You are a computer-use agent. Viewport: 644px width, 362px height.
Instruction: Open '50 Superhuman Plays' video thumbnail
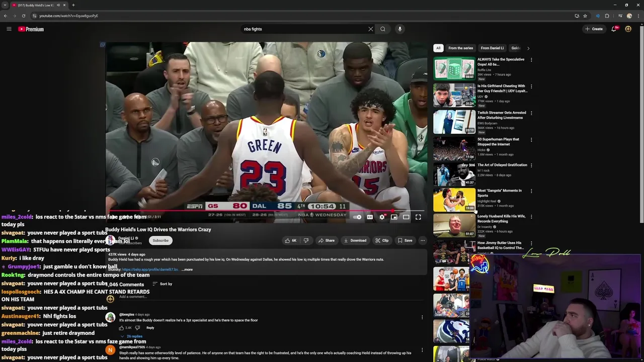pos(454,149)
